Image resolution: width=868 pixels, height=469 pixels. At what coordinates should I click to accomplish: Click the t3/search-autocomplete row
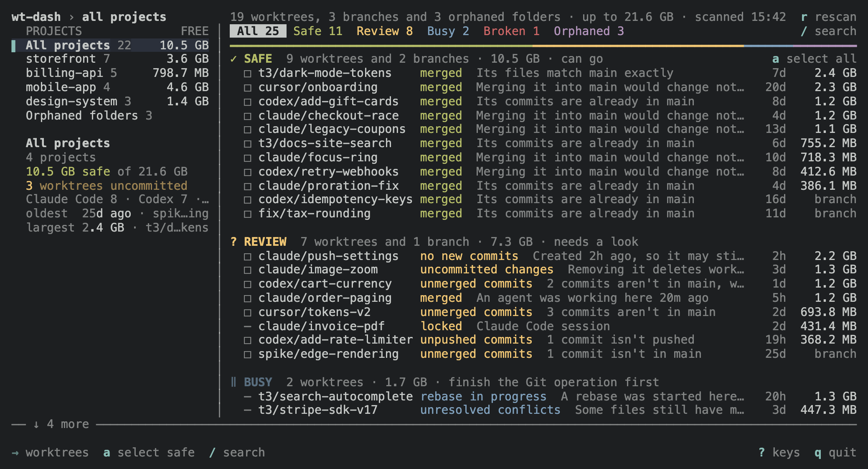(x=550, y=396)
